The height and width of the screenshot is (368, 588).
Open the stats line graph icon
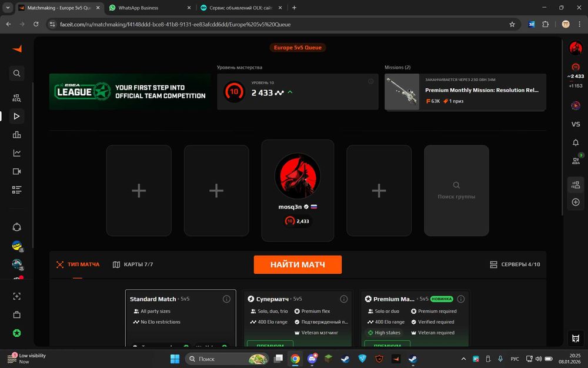click(x=17, y=153)
